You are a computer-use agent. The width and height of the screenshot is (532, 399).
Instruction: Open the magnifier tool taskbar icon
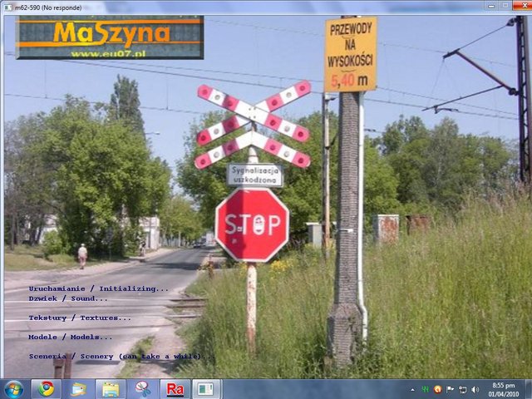point(142,389)
